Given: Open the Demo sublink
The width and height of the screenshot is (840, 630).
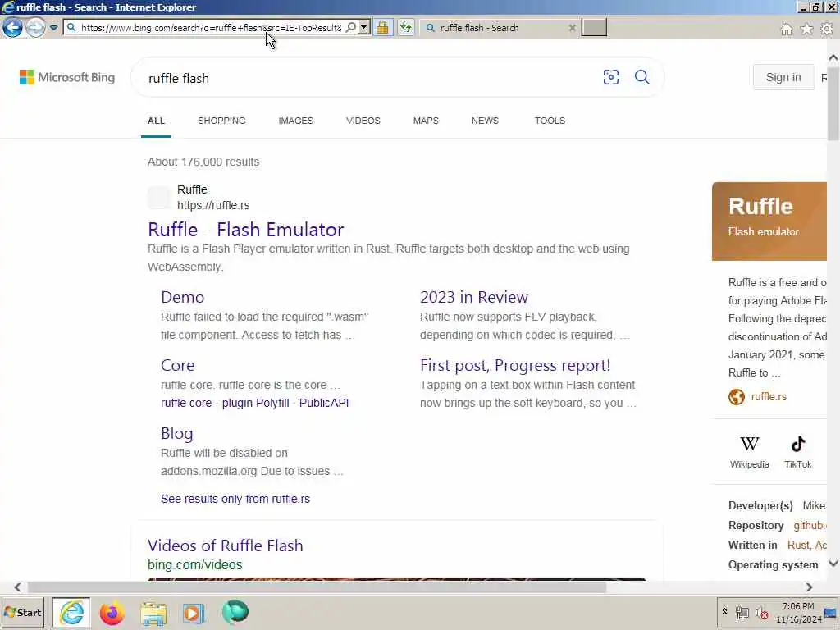Looking at the screenshot, I should [x=182, y=297].
